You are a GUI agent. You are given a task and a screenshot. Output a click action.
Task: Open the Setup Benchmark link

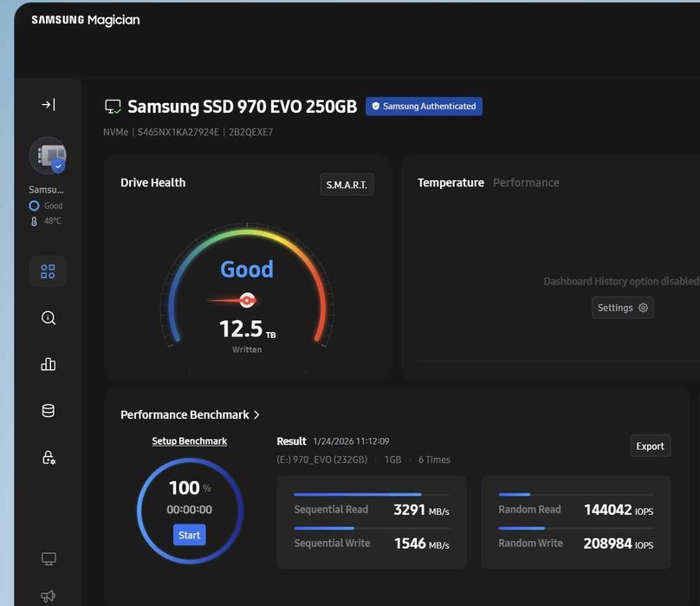pyautogui.click(x=189, y=441)
